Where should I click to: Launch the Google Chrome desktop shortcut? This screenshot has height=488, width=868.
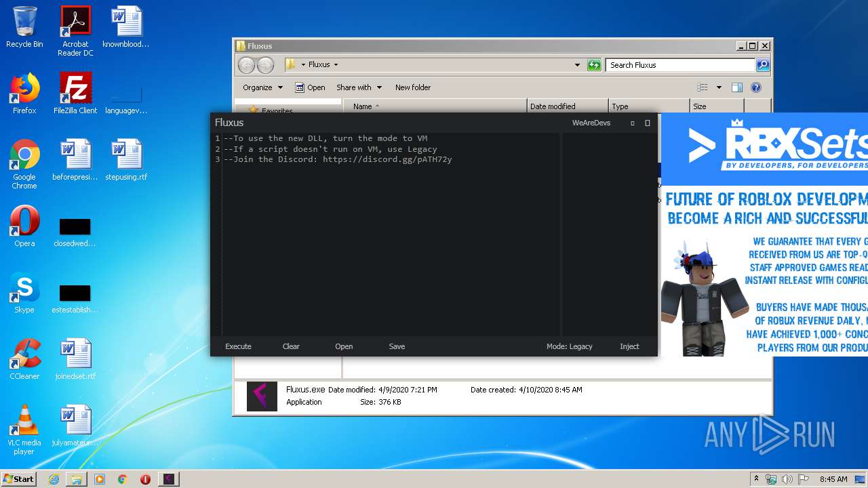point(24,164)
